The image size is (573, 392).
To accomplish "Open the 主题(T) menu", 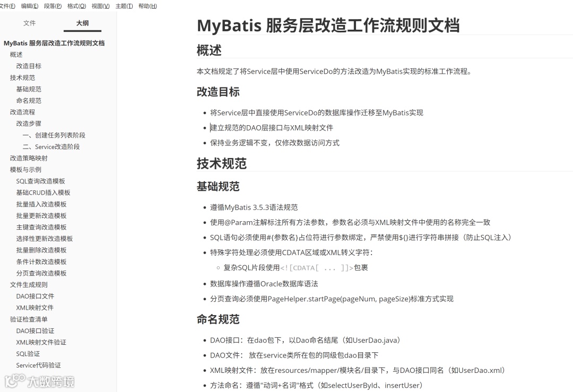I will (x=124, y=6).
